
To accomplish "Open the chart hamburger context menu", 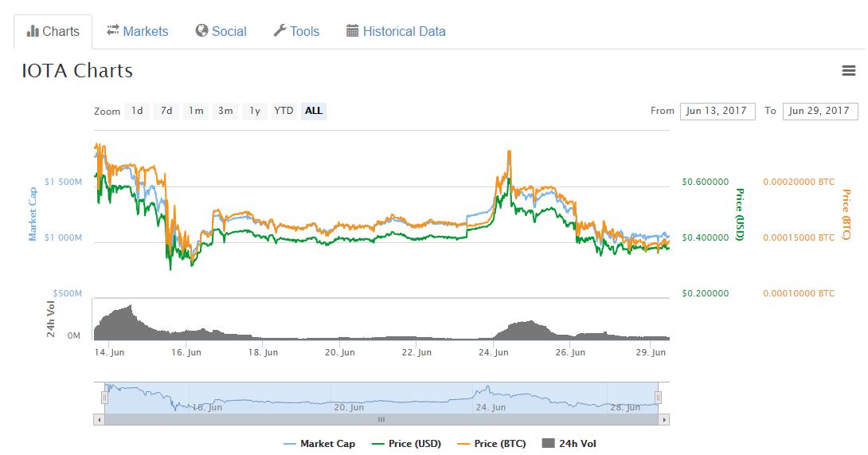I will click(849, 71).
